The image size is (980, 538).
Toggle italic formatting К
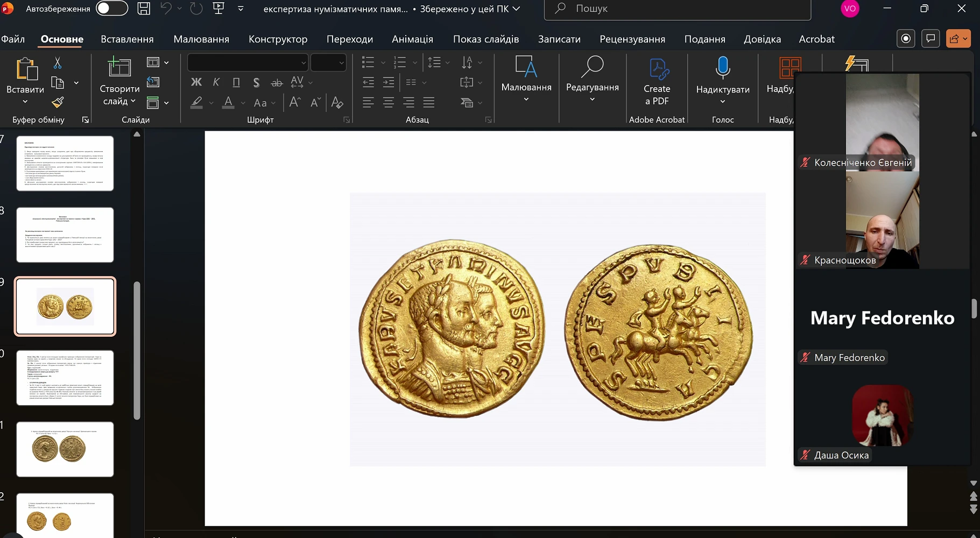216,82
